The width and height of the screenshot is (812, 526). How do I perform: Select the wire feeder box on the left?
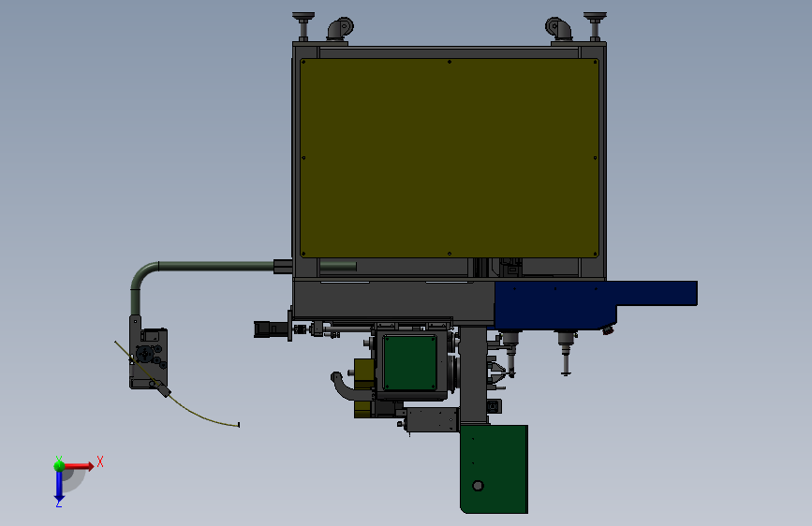point(148,358)
